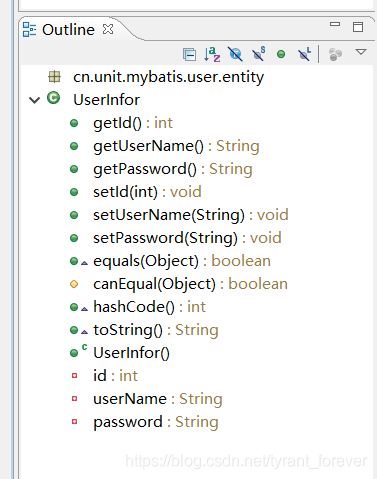The width and height of the screenshot is (377, 479).
Task: Select the UserInfor() constructor
Action: click(x=131, y=353)
